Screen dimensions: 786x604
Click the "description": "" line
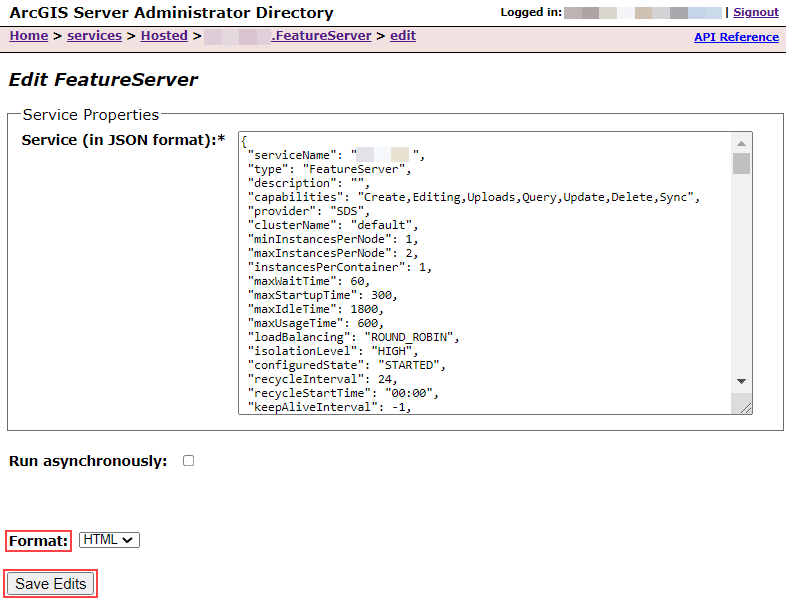coord(309,183)
